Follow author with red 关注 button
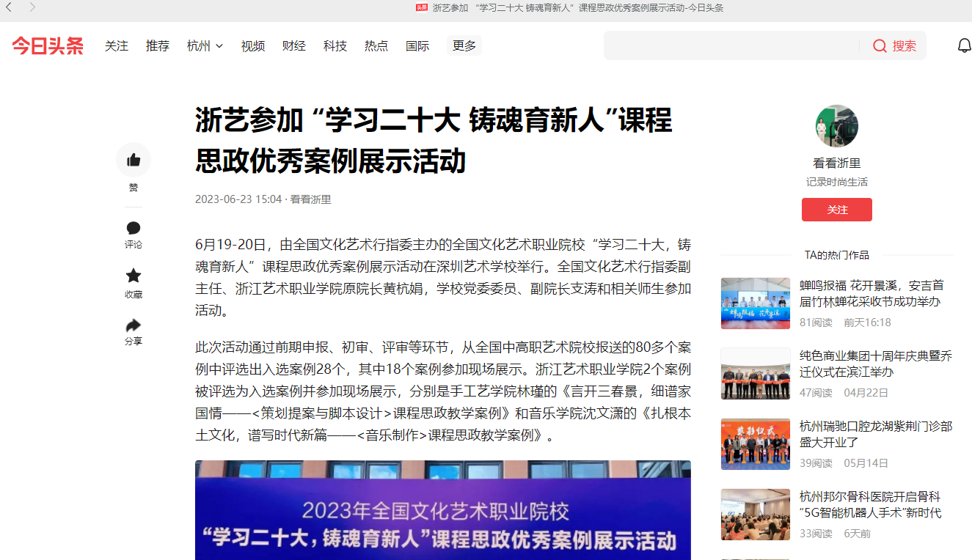 (x=836, y=210)
